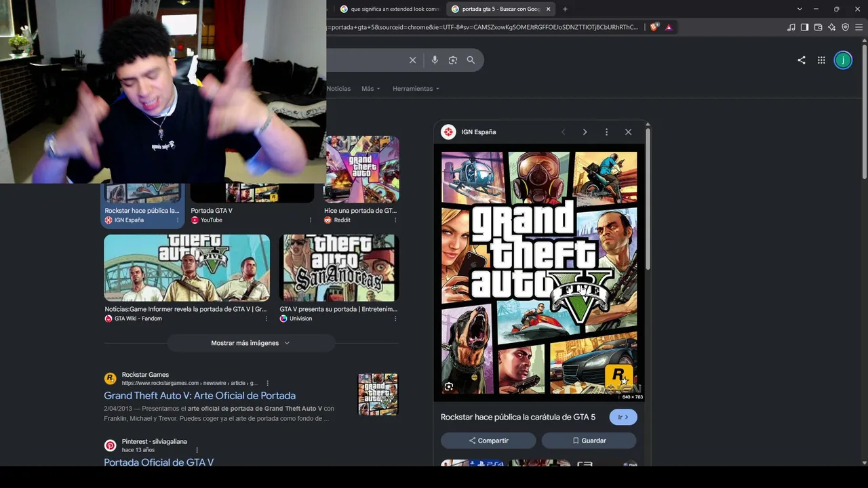
Task: Toggle the browser sidebar panel icon
Action: [804, 27]
